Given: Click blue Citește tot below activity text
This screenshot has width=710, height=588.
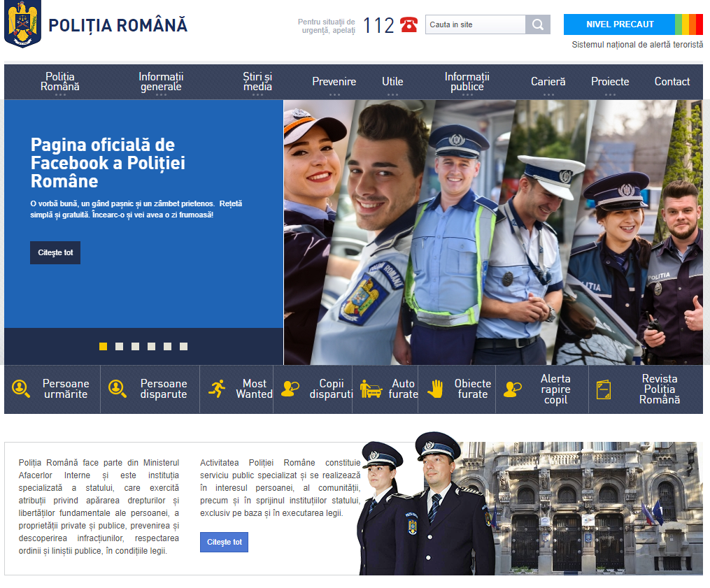Looking at the screenshot, I should coord(224,542).
